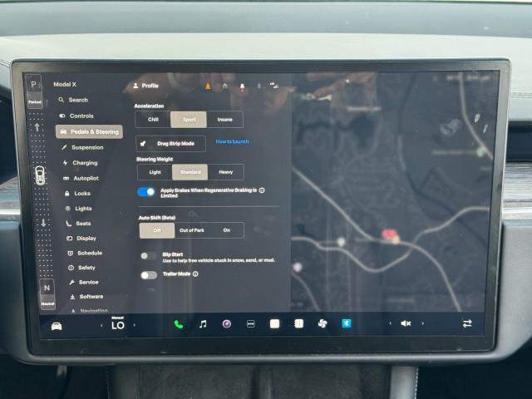Open the Suspension settings menu
This screenshot has height=399, width=532.
[x=87, y=147]
